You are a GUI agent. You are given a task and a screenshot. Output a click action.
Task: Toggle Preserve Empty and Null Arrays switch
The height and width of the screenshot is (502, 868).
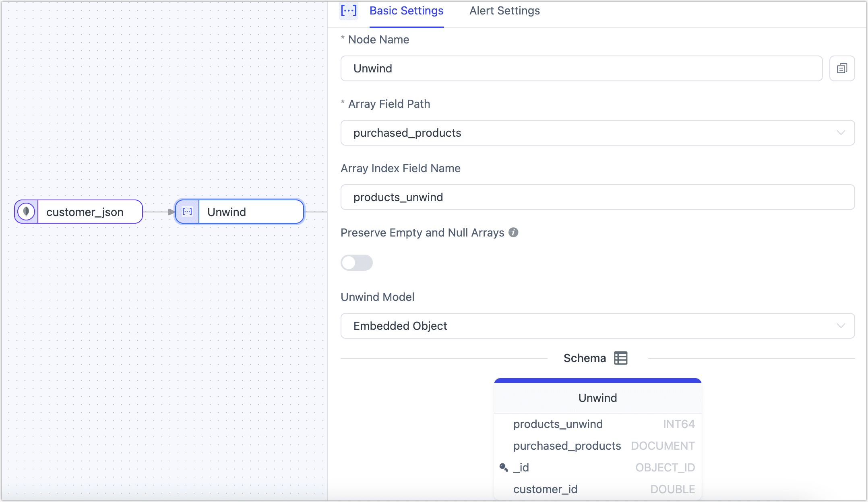[x=356, y=262]
